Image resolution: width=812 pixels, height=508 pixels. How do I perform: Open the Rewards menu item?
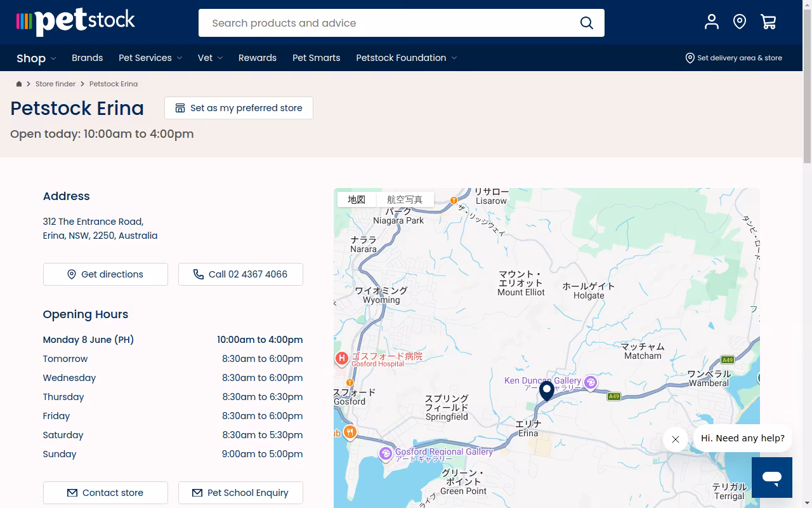click(x=258, y=58)
